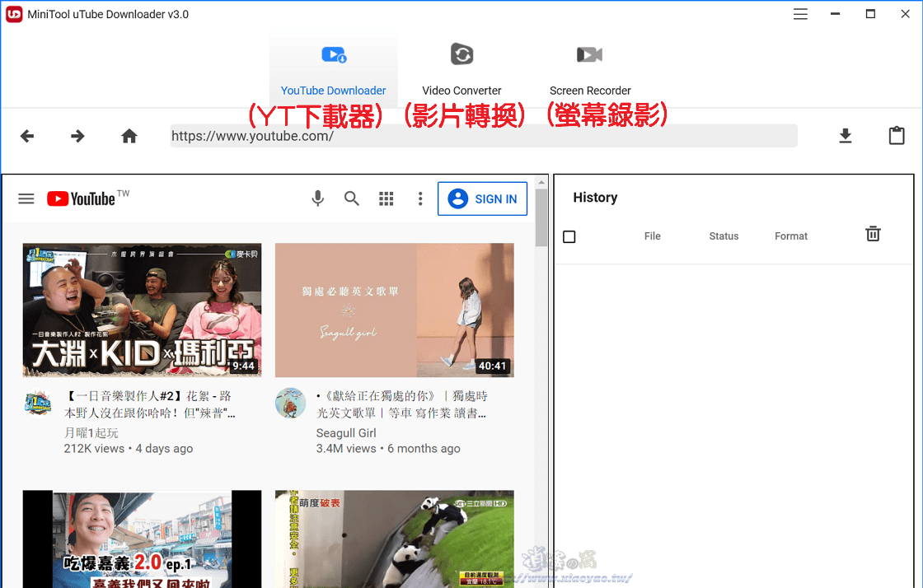Screen dimensions: 923x588
Task: Click the browser pane scrollbar thumb
Action: click(541, 217)
